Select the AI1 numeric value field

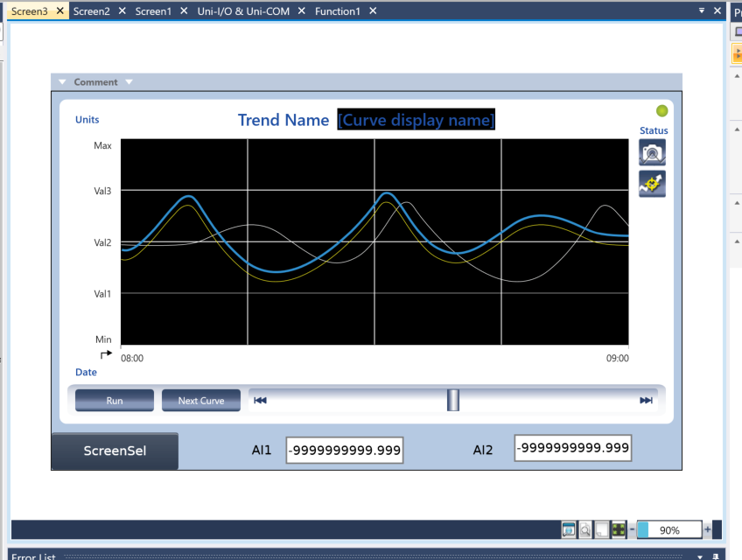(x=345, y=450)
